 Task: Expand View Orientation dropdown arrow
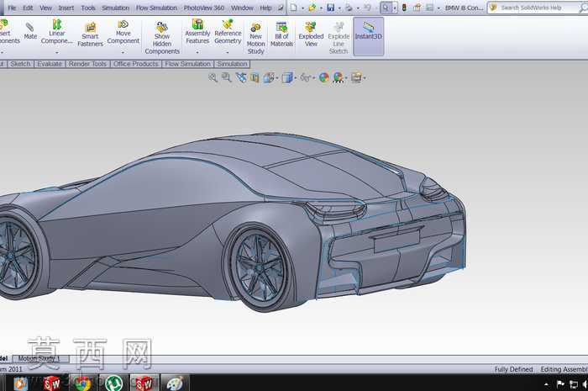pyautogui.click(x=277, y=78)
